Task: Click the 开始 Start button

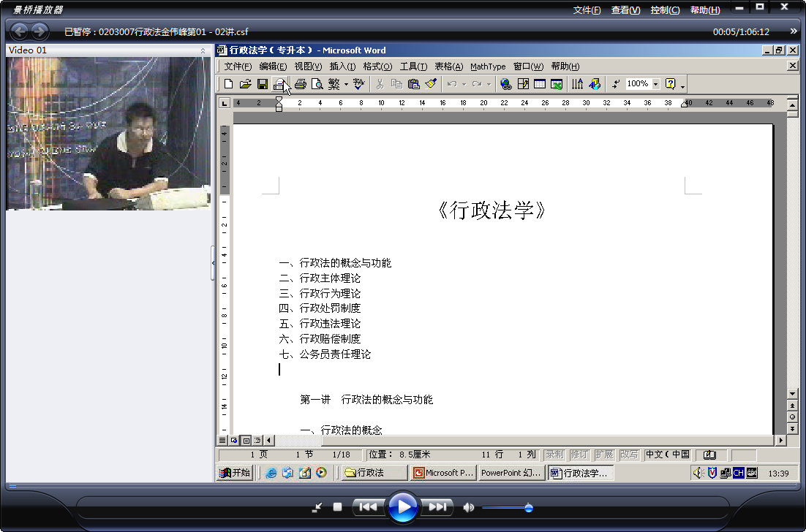Action: 235,472
